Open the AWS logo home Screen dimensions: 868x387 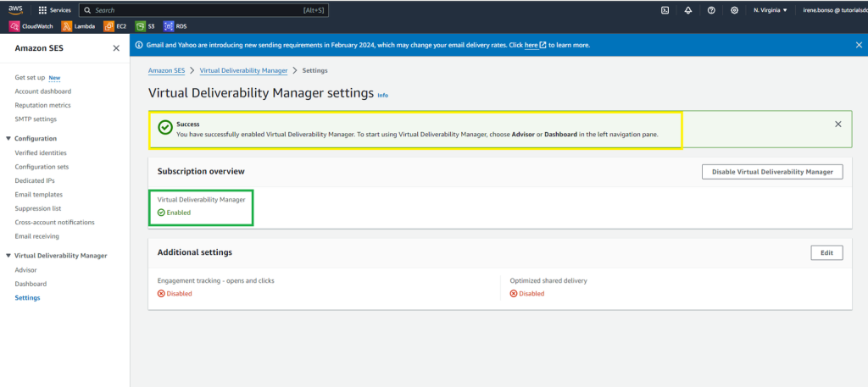[15, 10]
